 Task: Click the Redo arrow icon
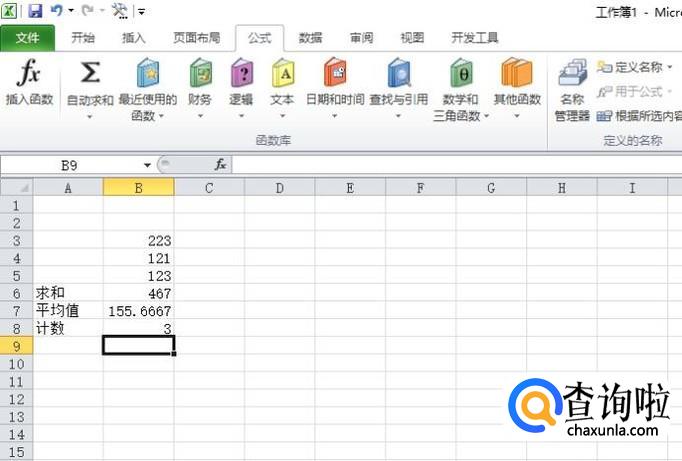point(87,10)
